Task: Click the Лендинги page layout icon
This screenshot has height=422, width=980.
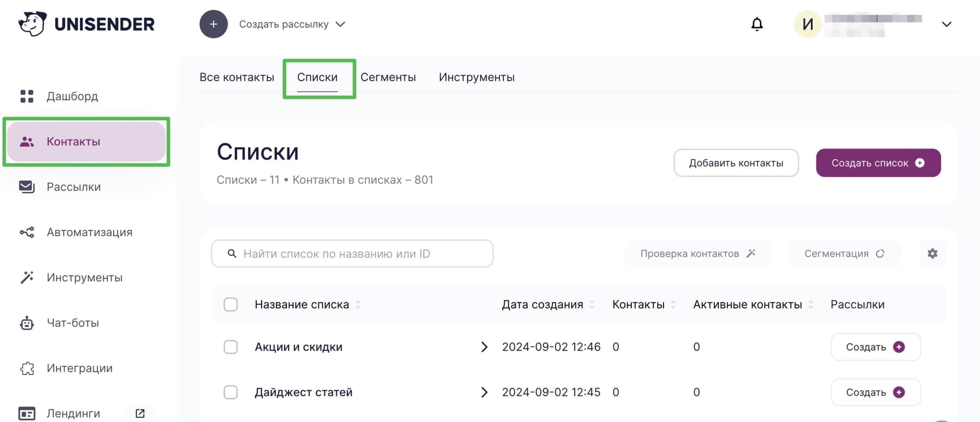Action: [27, 414]
